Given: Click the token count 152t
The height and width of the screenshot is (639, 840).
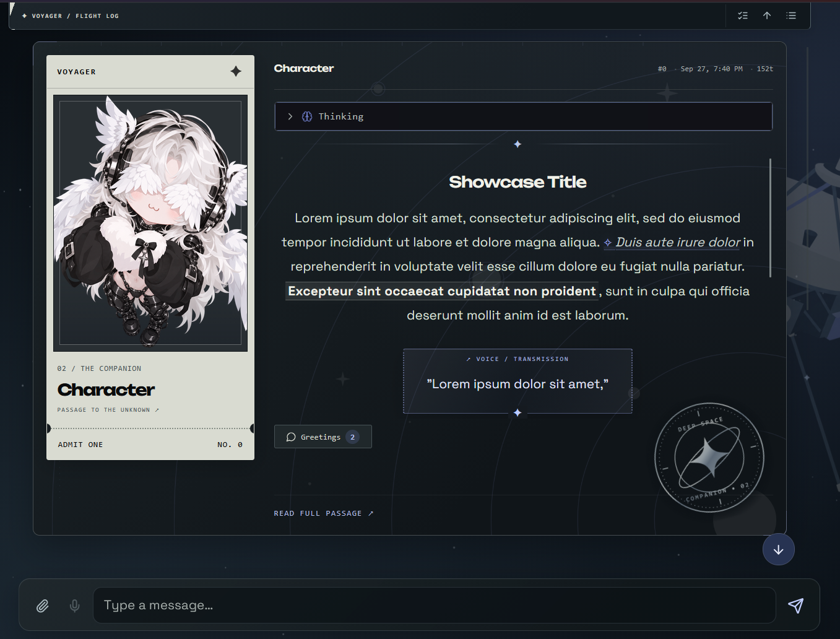Looking at the screenshot, I should [x=765, y=69].
